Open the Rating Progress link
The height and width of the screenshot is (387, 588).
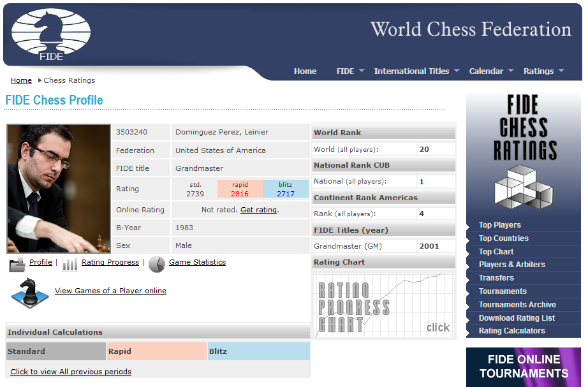coord(110,262)
